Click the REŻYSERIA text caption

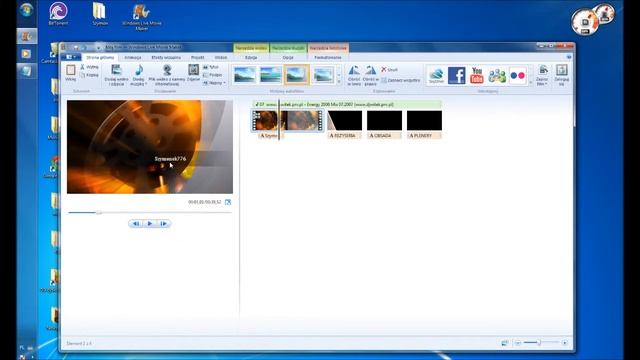click(344, 136)
